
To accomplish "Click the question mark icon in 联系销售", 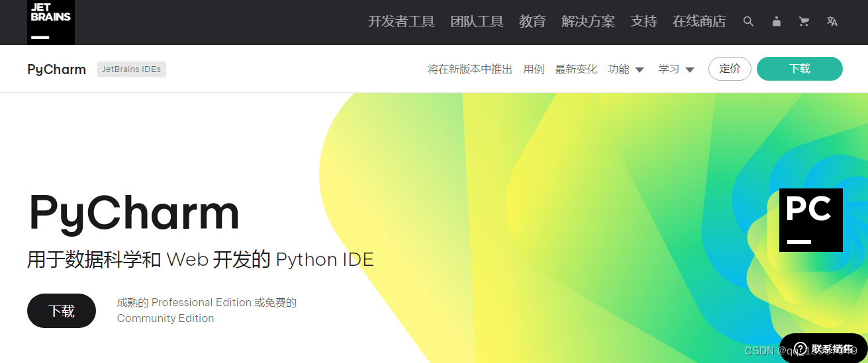I will (800, 348).
